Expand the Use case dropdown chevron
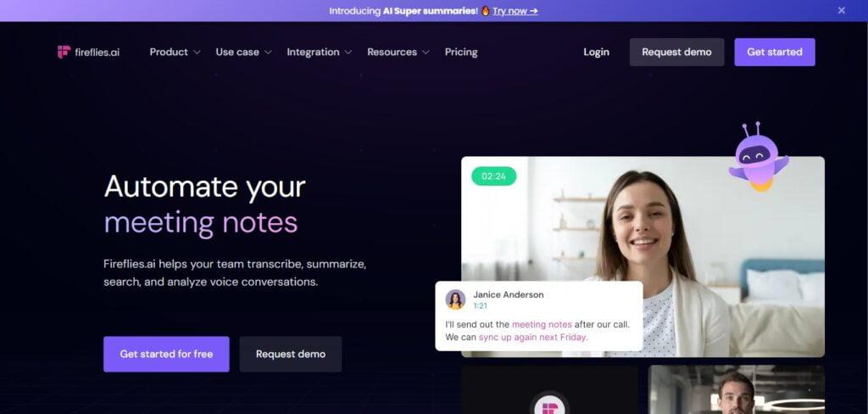This screenshot has width=868, height=414. 268,52
